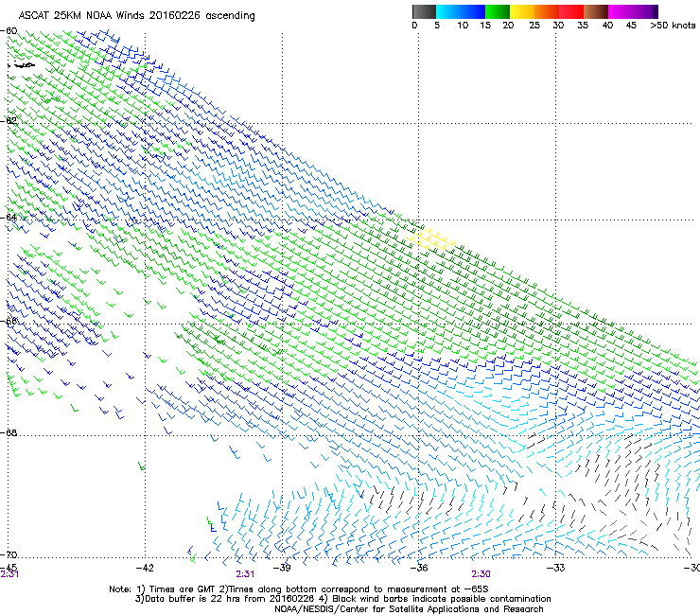This screenshot has height=615, width=700.
Task: Click the -70 latitude label
Action: 9,554
